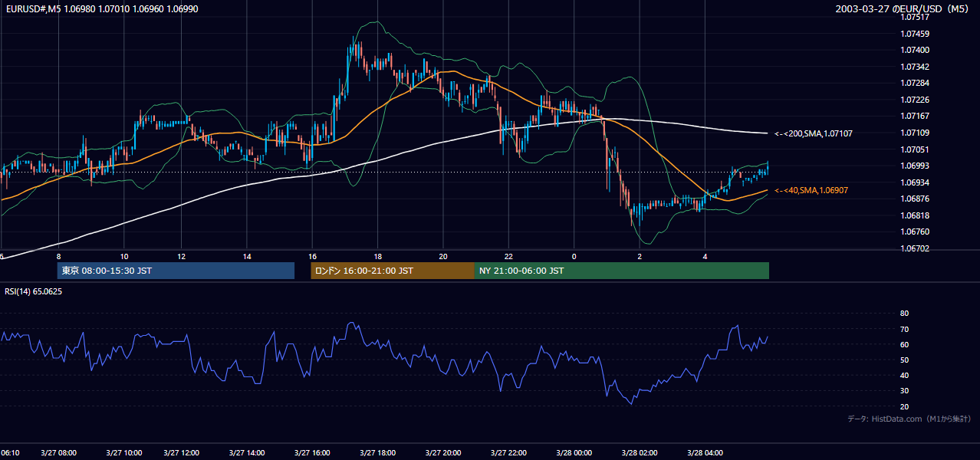Click price axis value 1.06702
This screenshot has width=980, height=460.
(915, 248)
